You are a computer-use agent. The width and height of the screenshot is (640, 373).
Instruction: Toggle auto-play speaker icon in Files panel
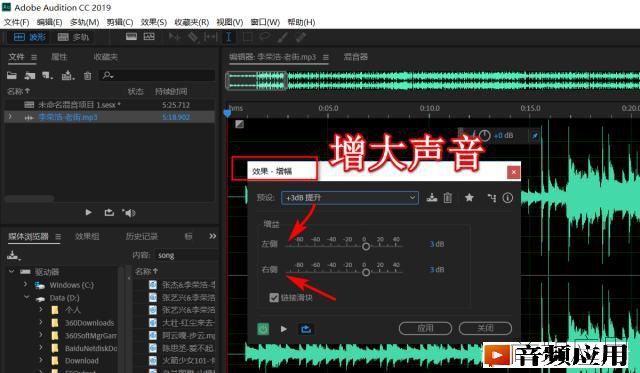tap(129, 213)
